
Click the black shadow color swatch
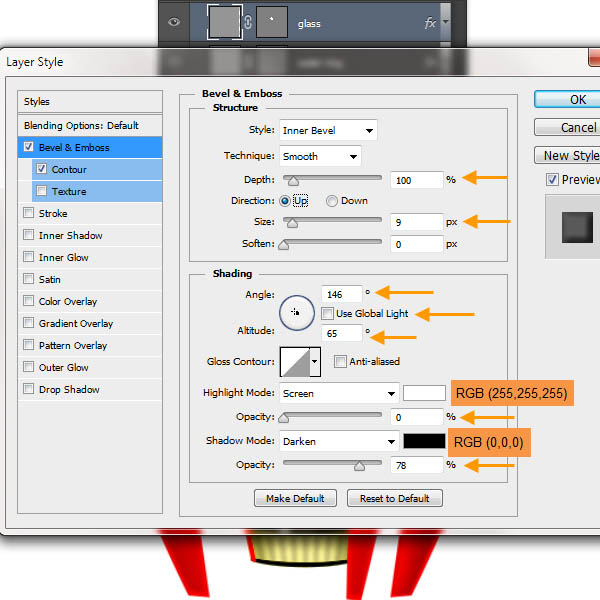tap(425, 441)
